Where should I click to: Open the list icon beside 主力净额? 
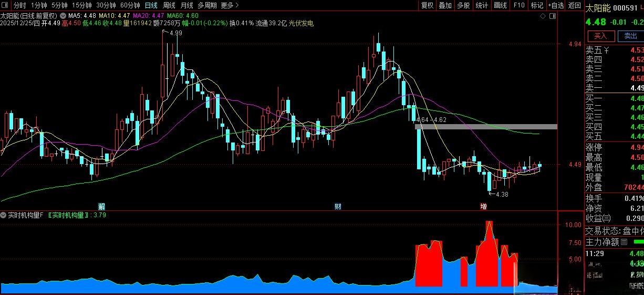tap(624, 242)
